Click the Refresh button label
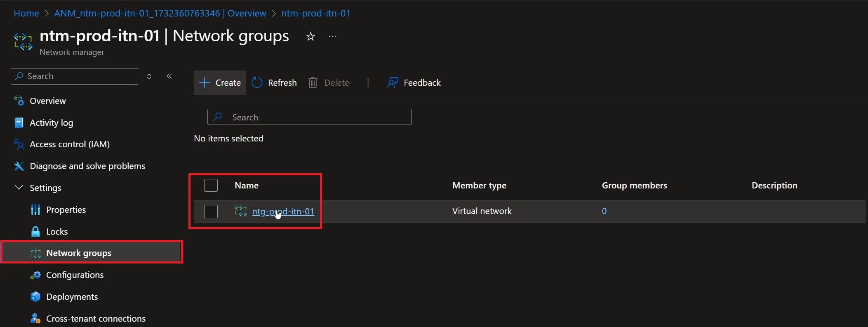The image size is (868, 327). [x=282, y=83]
